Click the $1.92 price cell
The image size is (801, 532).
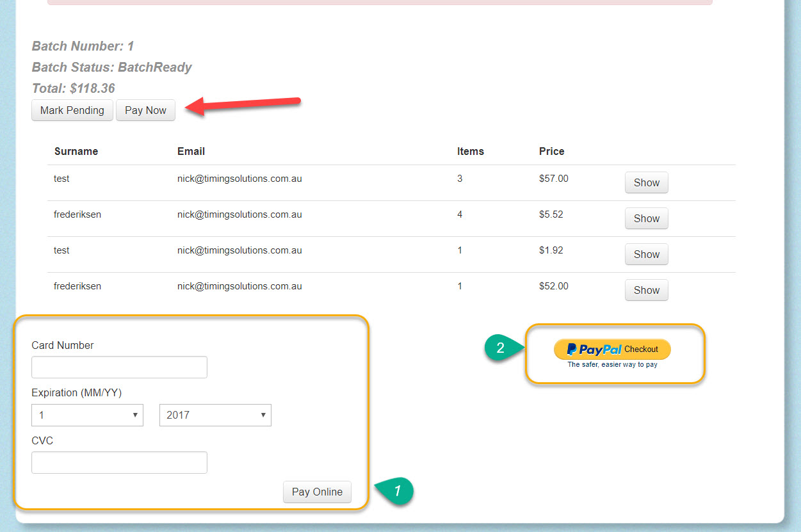[551, 250]
